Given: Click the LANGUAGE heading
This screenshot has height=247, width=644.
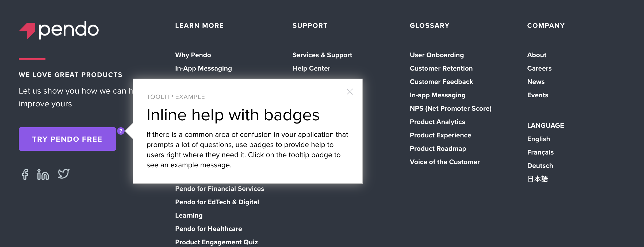Looking at the screenshot, I should [x=546, y=126].
